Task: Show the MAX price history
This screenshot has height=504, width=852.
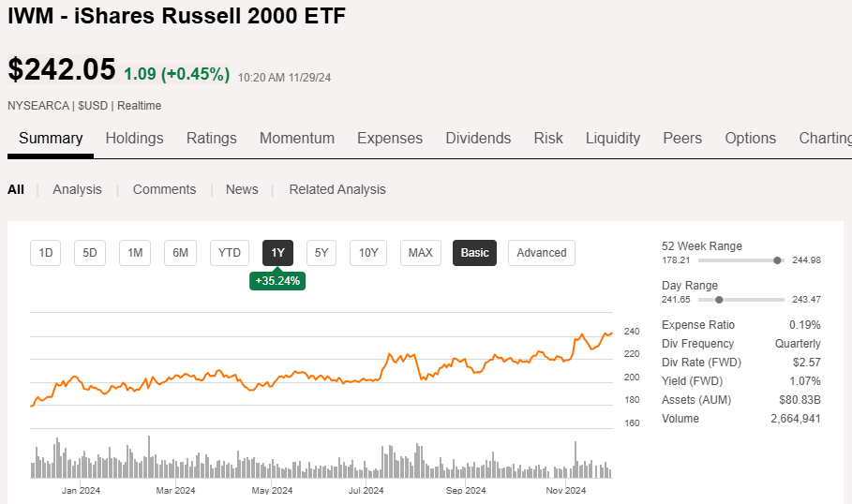Action: (421, 253)
